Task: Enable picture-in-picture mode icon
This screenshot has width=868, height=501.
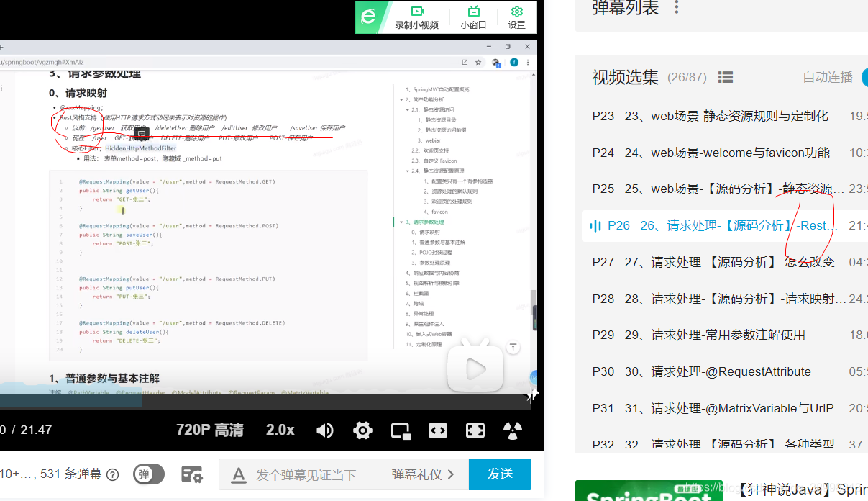Action: pyautogui.click(x=400, y=430)
